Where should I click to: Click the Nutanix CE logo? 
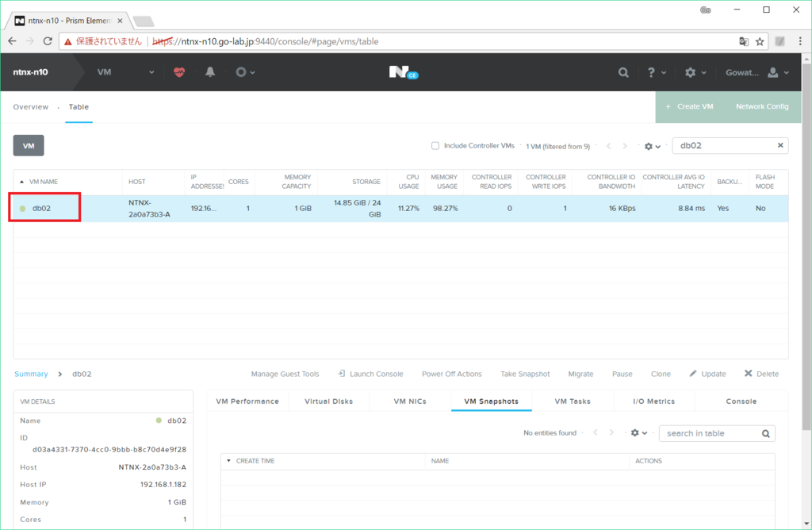click(x=404, y=72)
